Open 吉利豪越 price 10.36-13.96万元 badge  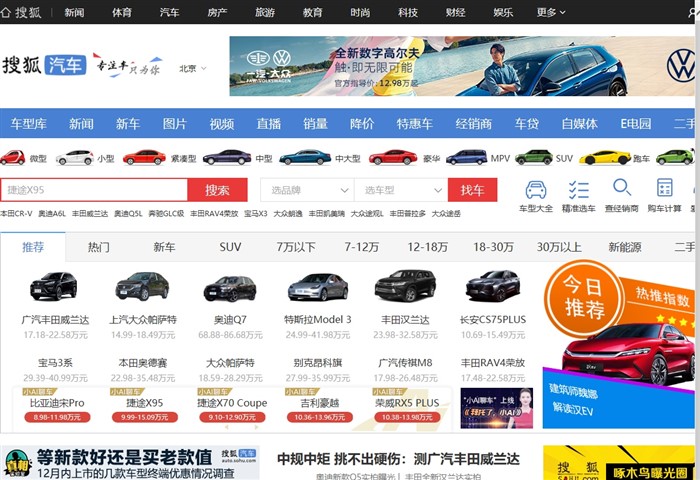coord(319,417)
